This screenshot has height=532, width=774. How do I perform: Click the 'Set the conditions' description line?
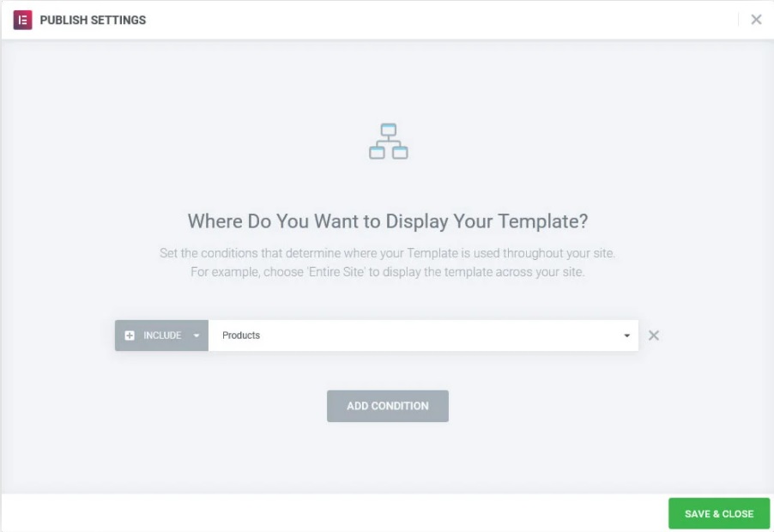(x=388, y=253)
